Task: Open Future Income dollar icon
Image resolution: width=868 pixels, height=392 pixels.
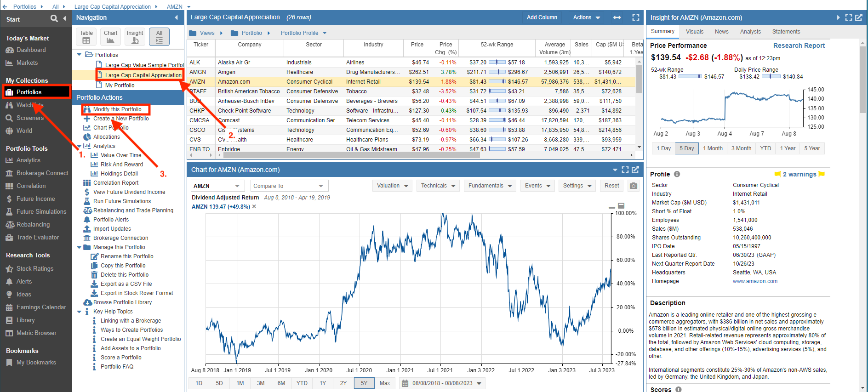Action: tap(9, 199)
